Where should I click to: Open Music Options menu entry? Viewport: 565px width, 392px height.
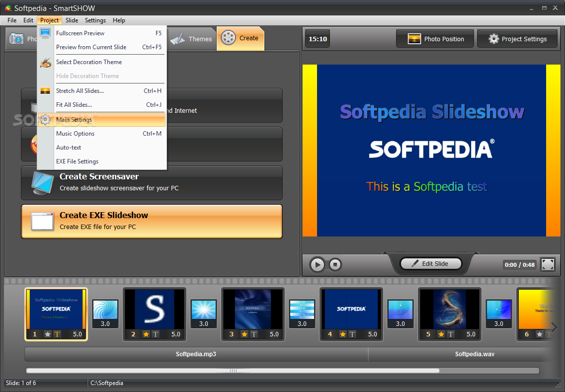tap(101, 134)
